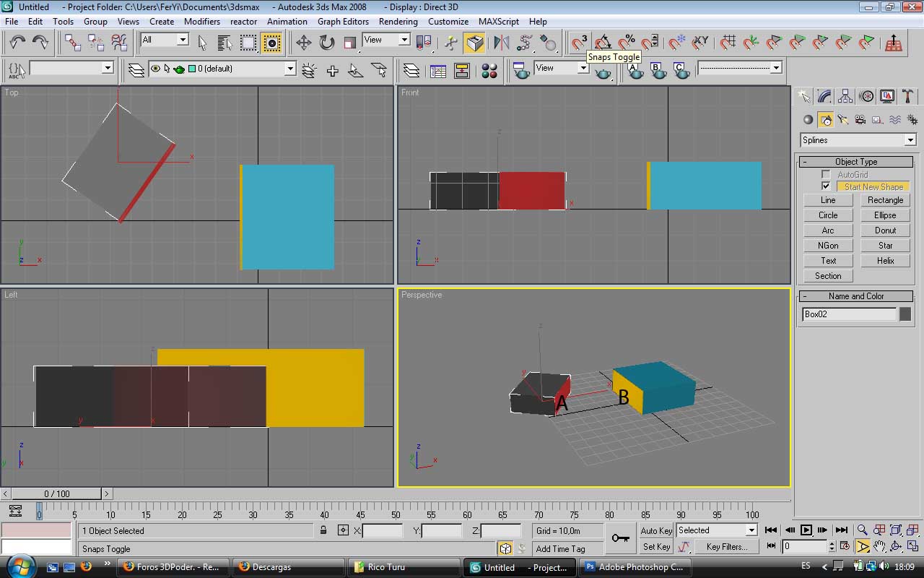
Task: Open the Modifiers menu
Action: tap(202, 22)
